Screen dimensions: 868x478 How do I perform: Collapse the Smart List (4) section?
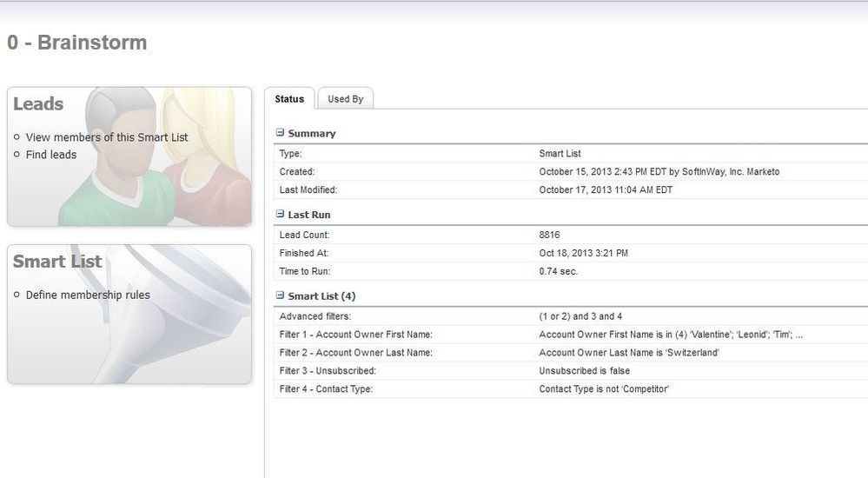point(280,295)
